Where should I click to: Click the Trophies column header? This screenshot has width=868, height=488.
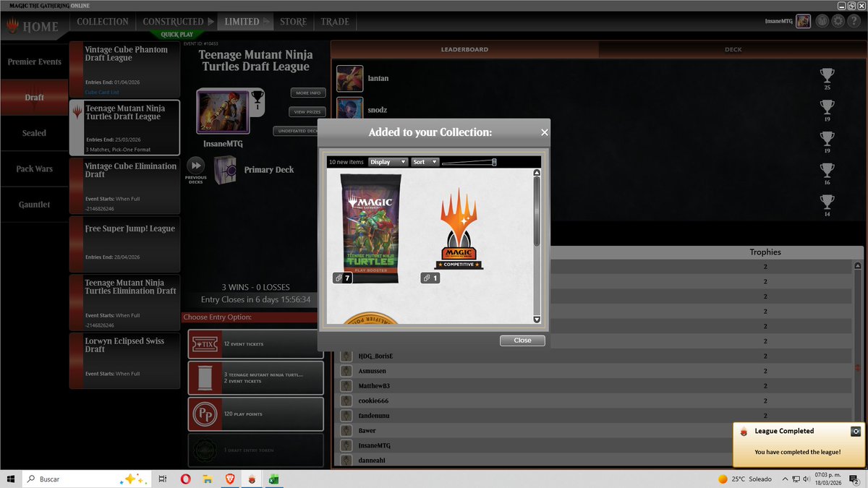[x=765, y=252]
